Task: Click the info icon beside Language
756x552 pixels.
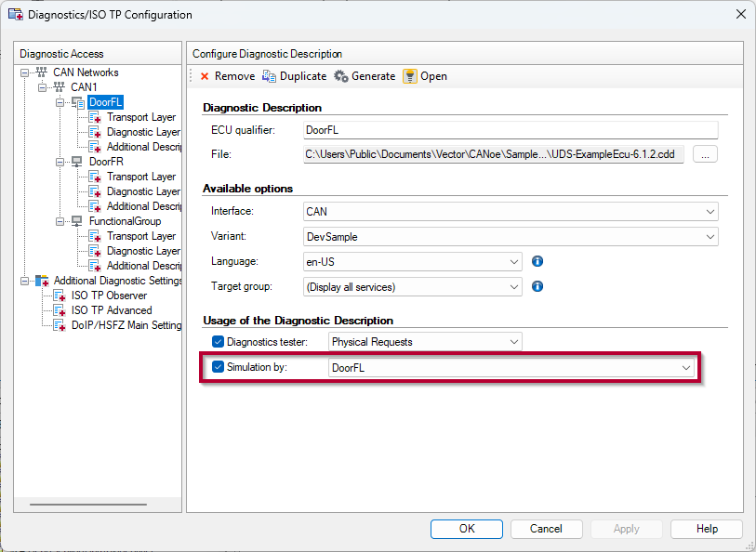Action: click(537, 261)
